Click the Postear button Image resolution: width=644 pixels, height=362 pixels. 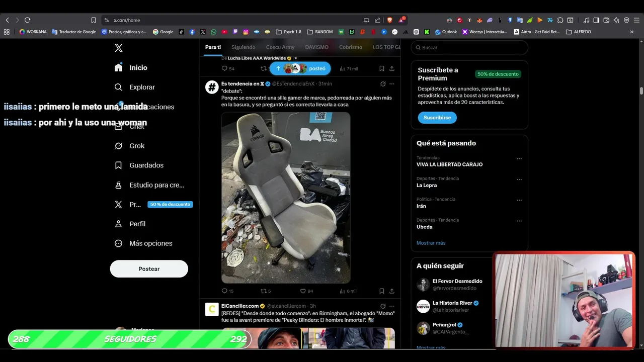pos(149,269)
